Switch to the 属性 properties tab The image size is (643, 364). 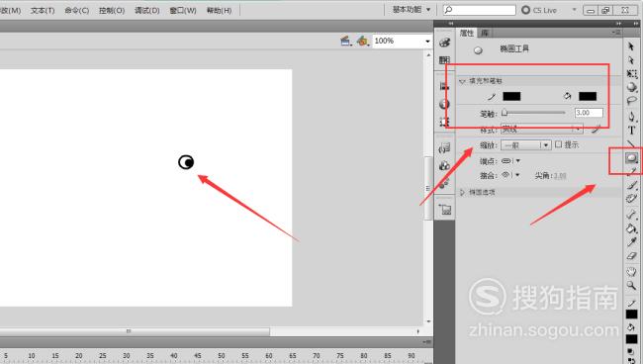coord(467,33)
